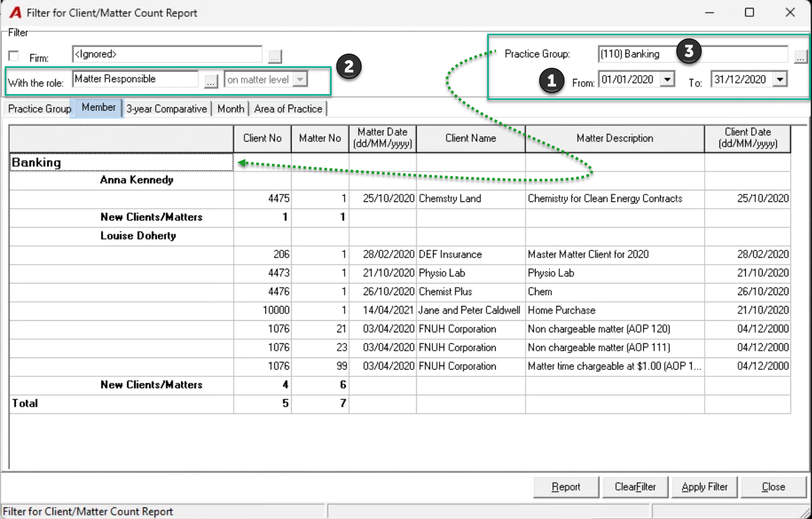
Task: Click the To date field 31/12/2020
Action: tap(742, 79)
